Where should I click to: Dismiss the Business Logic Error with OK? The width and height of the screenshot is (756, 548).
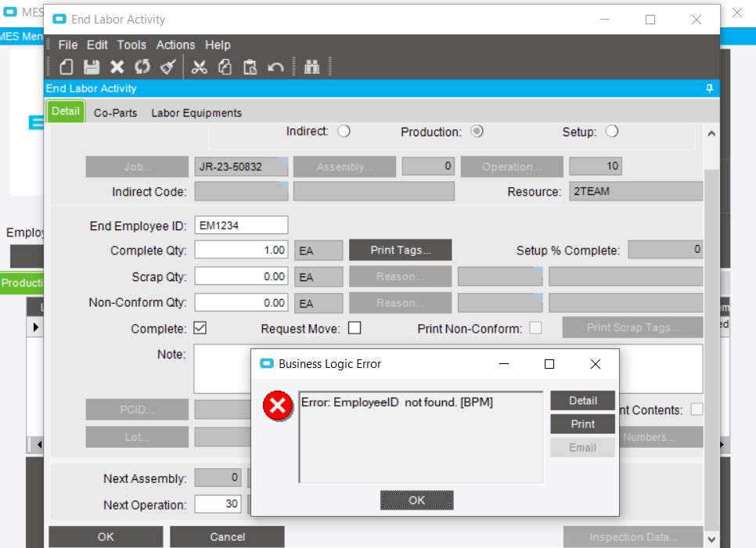click(416, 500)
